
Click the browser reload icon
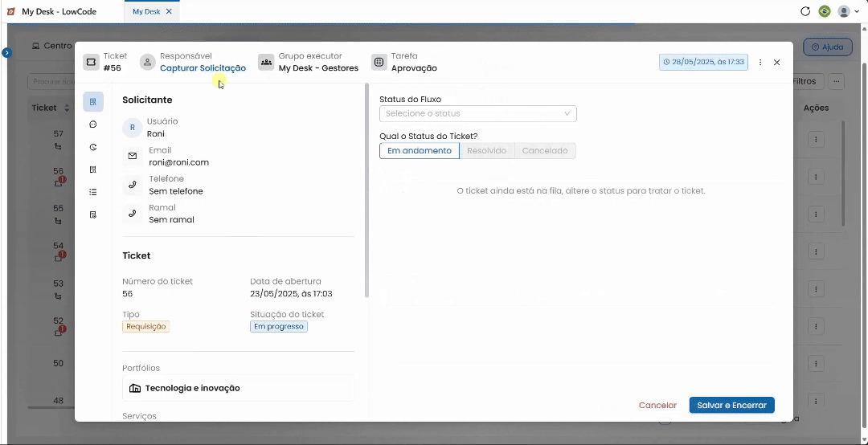805,11
